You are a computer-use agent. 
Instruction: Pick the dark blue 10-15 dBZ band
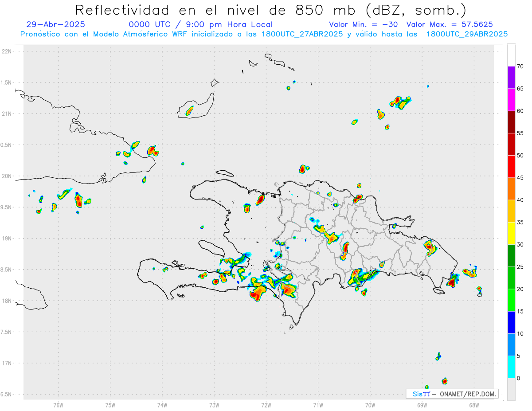pyautogui.click(x=511, y=322)
